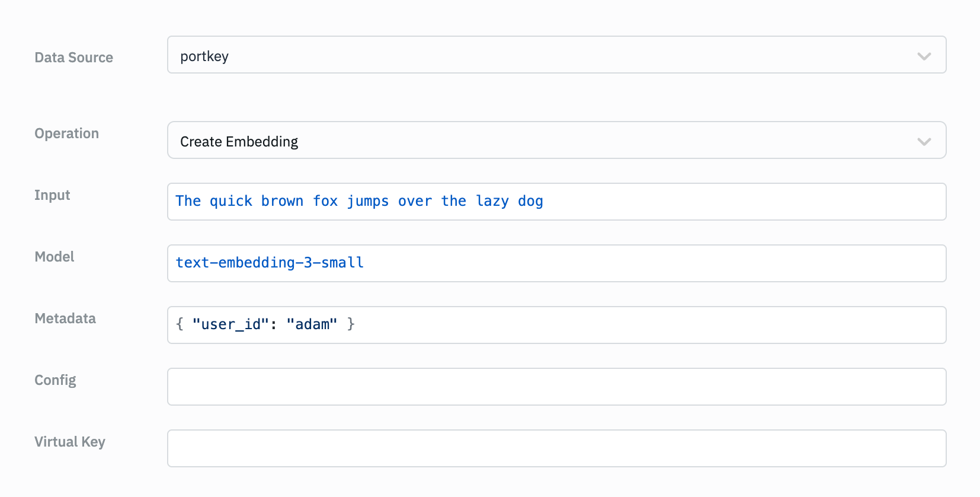
Task: Open the Data Source dropdown showing portkey
Action: (556, 55)
